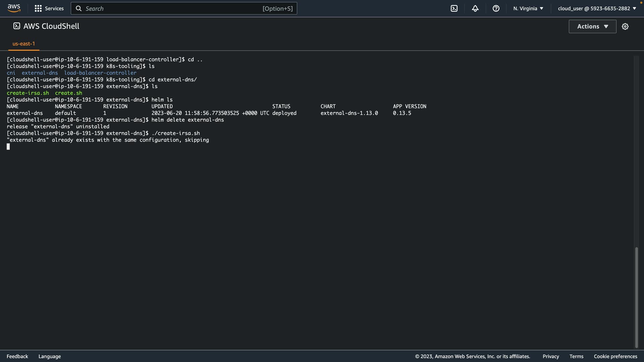This screenshot has width=644, height=362.
Task: Click the Services menu label
Action: click(x=54, y=8)
